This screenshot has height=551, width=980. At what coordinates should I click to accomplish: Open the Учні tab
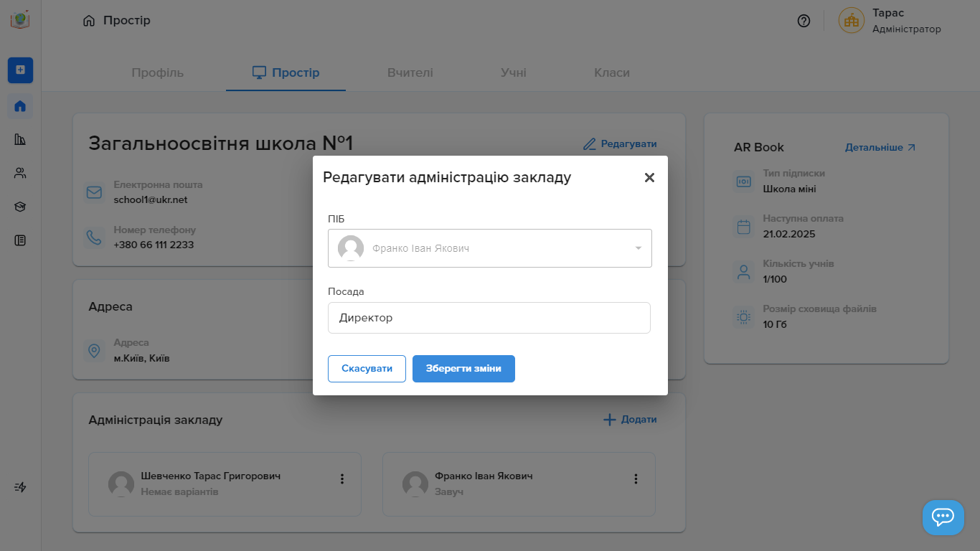(514, 72)
